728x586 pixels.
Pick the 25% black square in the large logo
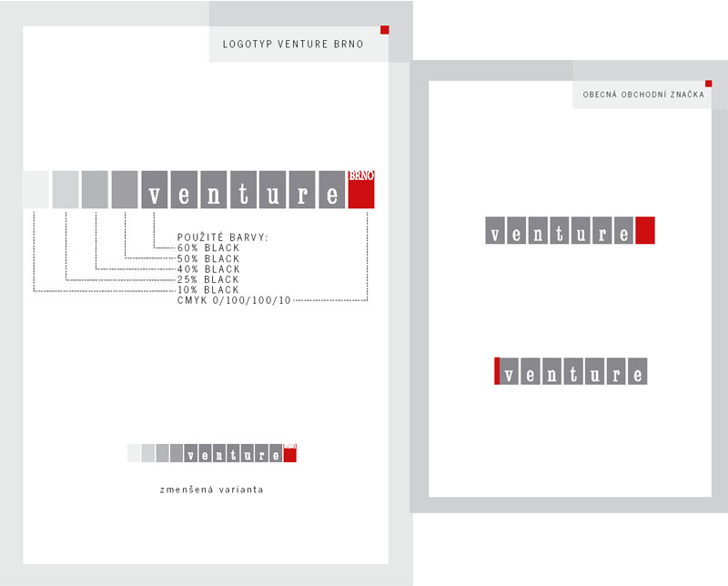point(66,189)
